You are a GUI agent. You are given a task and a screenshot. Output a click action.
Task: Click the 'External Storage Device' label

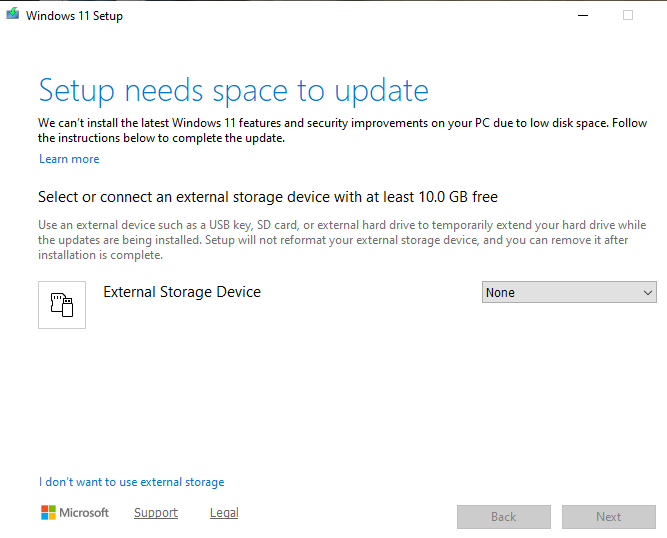[x=182, y=292]
